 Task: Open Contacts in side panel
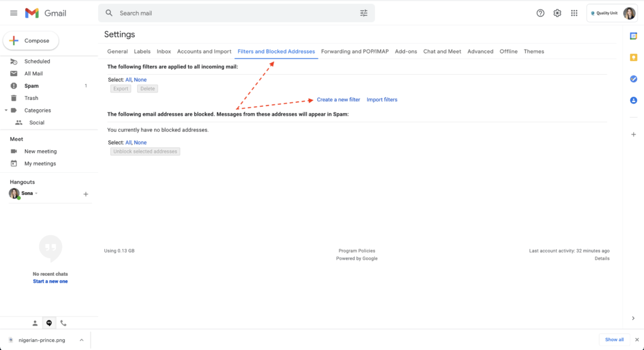tap(633, 100)
